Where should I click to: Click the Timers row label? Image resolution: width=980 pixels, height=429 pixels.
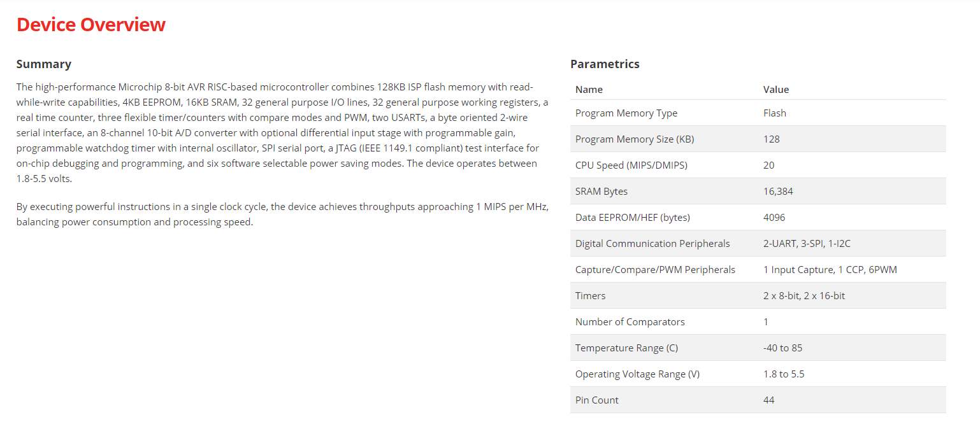tap(591, 296)
